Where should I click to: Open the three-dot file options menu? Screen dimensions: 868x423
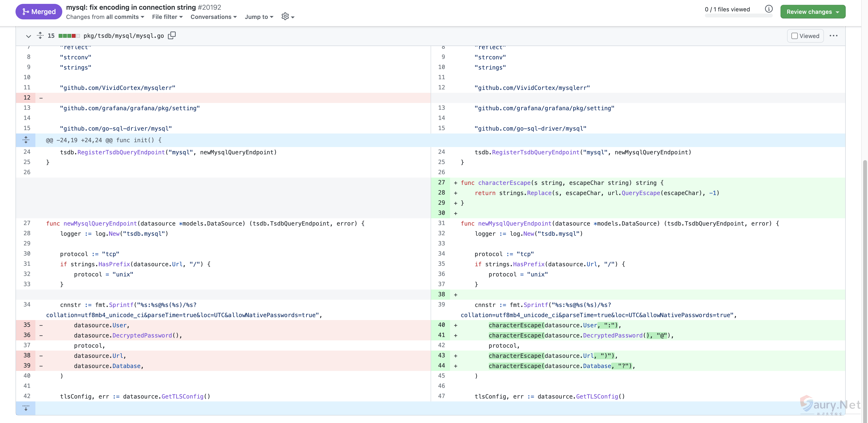coord(833,36)
